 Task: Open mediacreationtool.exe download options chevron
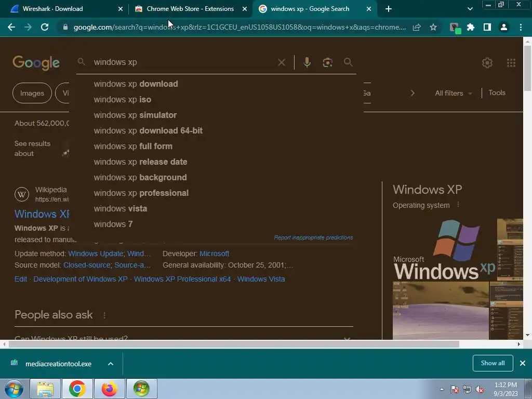pyautogui.click(x=111, y=364)
